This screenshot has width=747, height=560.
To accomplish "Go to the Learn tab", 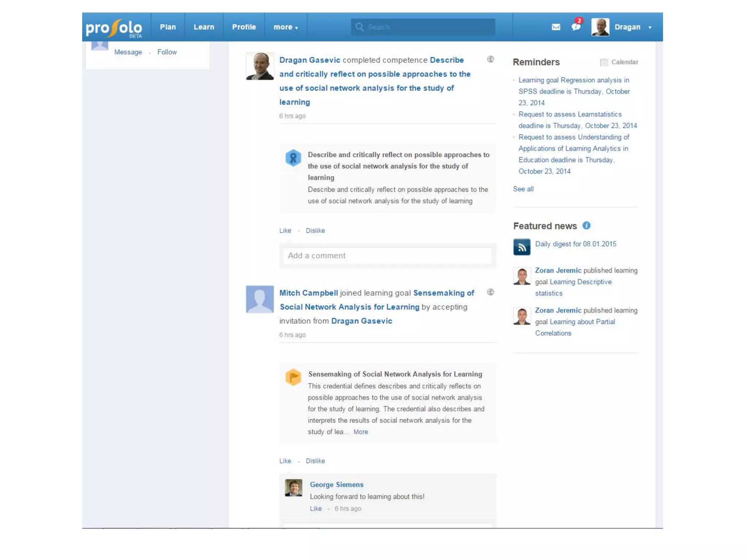I will [204, 27].
